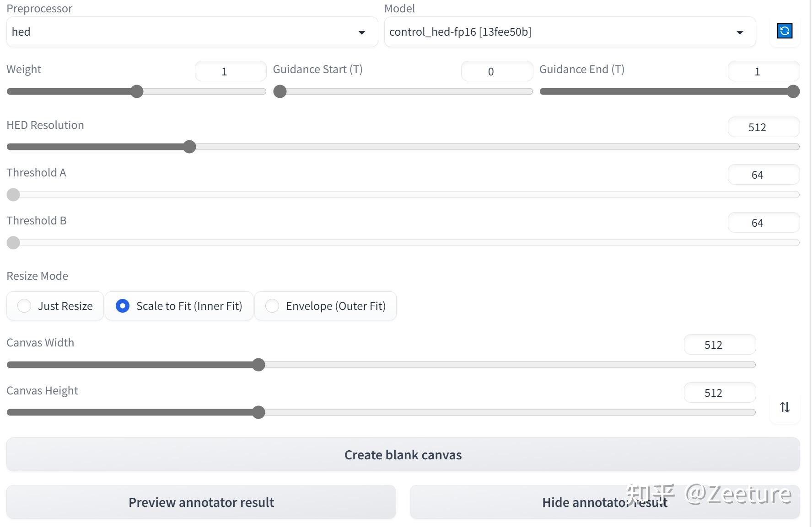This screenshot has width=812, height=527.
Task: Click the swap width and height icon
Action: [x=785, y=407]
